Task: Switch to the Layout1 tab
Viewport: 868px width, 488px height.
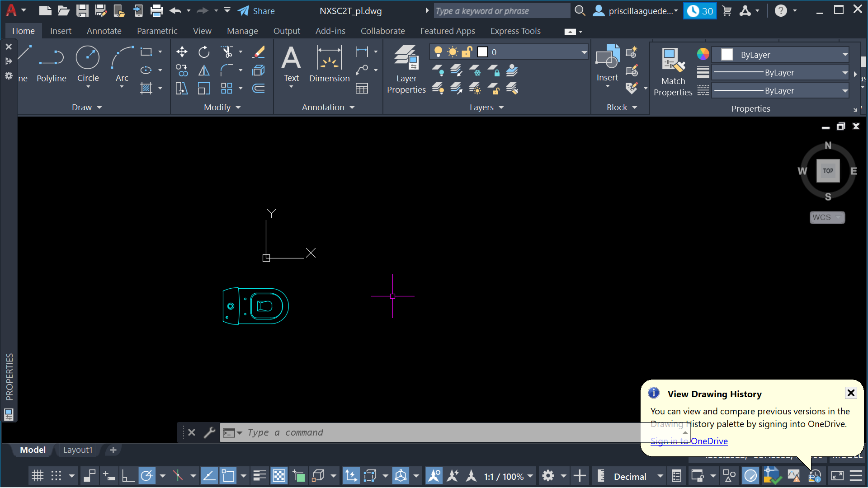Action: tap(78, 450)
